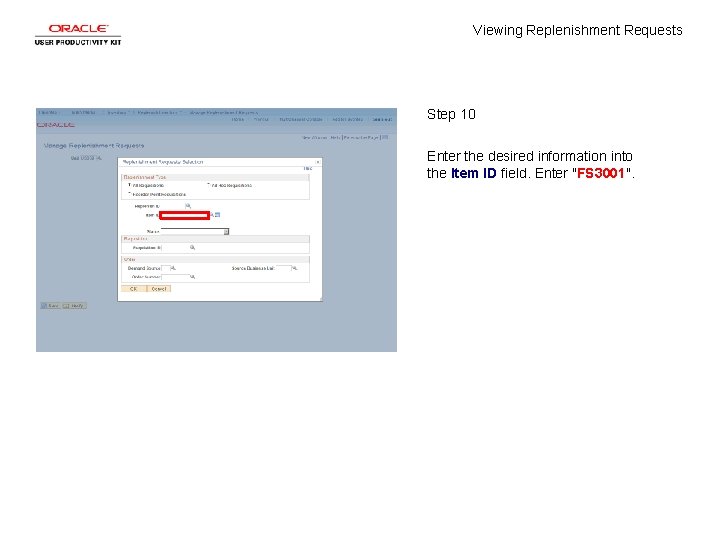The height and width of the screenshot is (540, 720).
Task: Select the right-hand radio in Replenishment Type
Action: tap(208, 185)
